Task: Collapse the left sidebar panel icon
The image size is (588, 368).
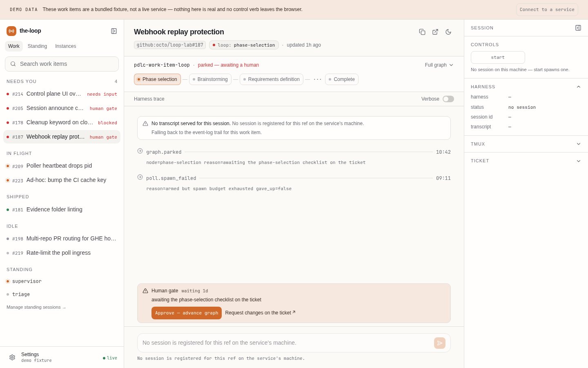Action: [114, 31]
